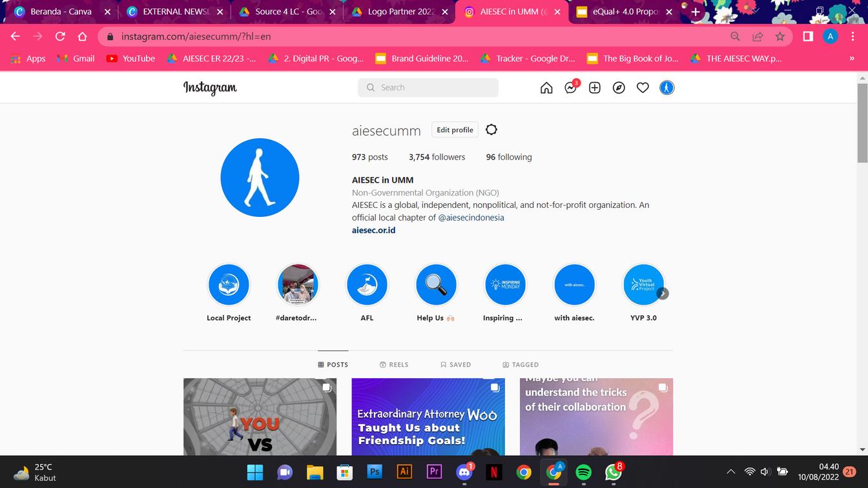Click the browser address bar URL
The width and height of the screenshot is (868, 488).
196,36
